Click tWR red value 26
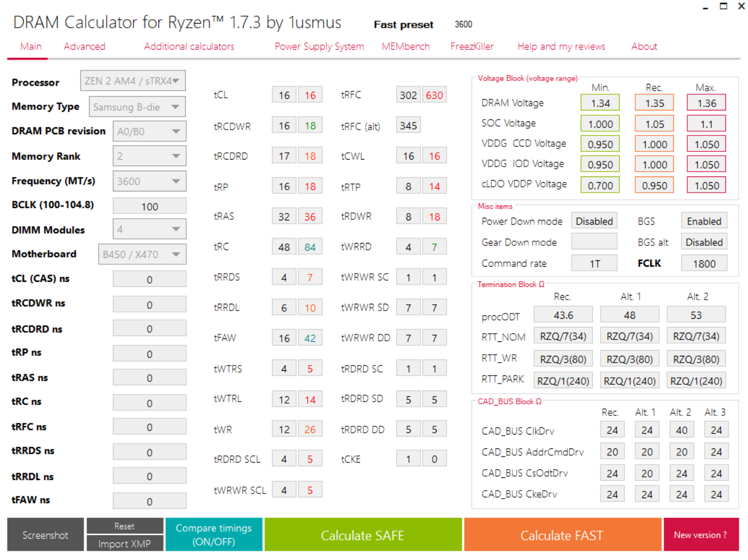 pyautogui.click(x=310, y=429)
